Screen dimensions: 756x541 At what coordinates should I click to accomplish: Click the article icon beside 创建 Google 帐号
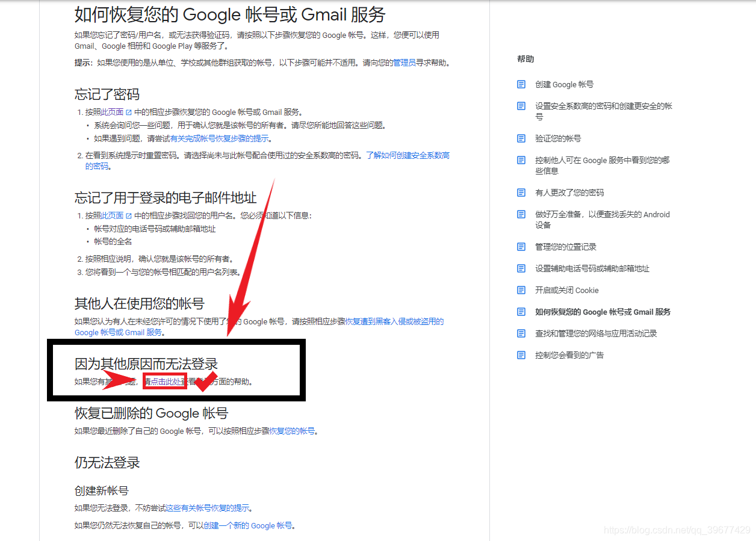coord(521,84)
